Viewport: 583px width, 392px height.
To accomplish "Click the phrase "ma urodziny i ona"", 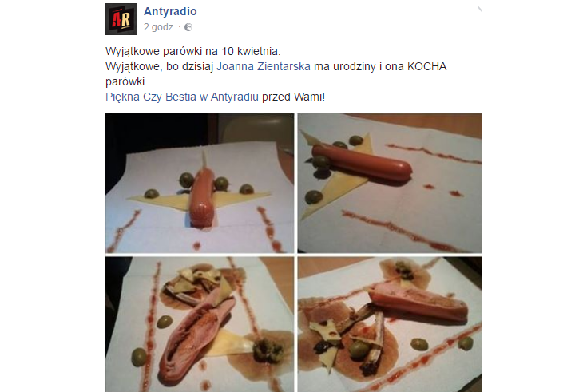I will pos(359,66).
